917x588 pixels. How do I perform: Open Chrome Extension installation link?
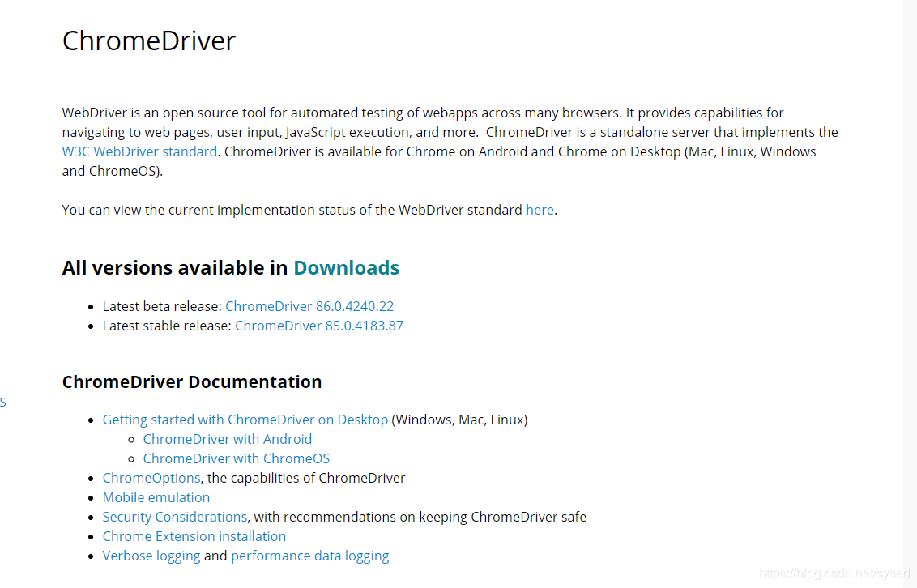point(194,536)
